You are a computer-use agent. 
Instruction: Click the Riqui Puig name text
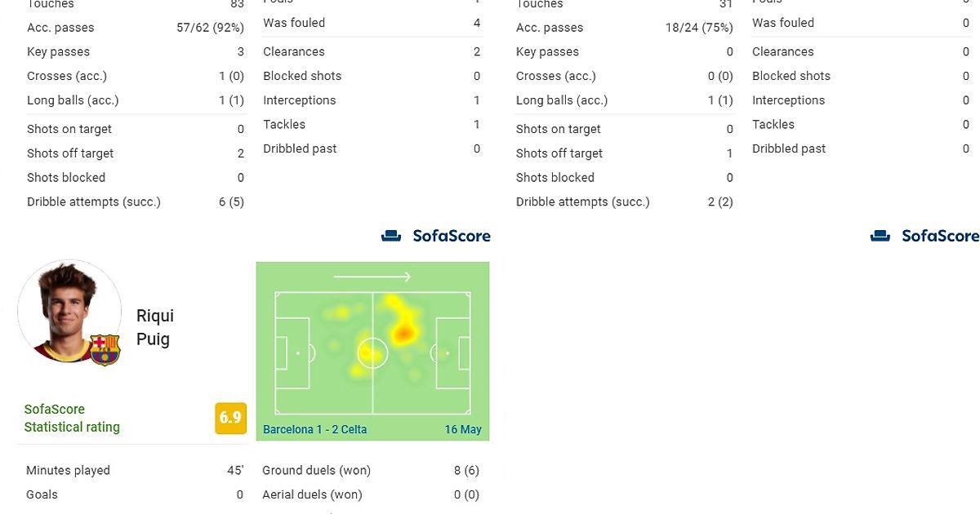[155, 327]
